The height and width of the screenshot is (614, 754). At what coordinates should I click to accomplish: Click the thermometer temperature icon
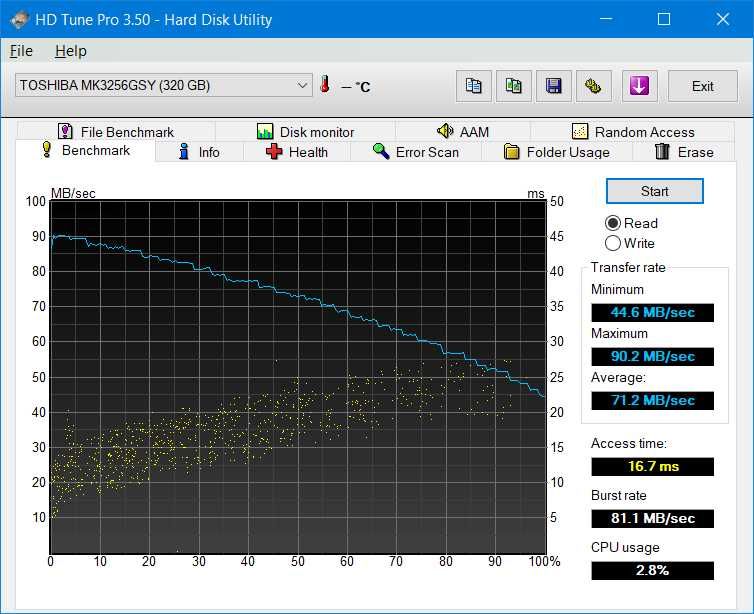[325, 85]
